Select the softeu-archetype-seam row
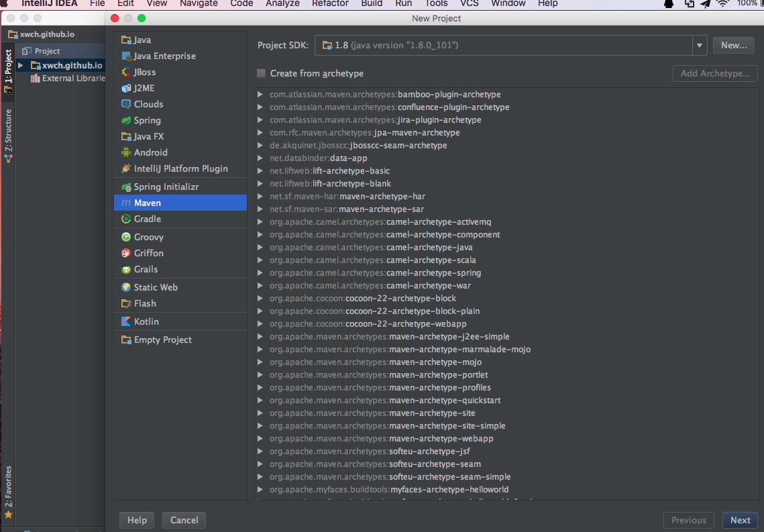Image resolution: width=764 pixels, height=532 pixels. pos(506,464)
